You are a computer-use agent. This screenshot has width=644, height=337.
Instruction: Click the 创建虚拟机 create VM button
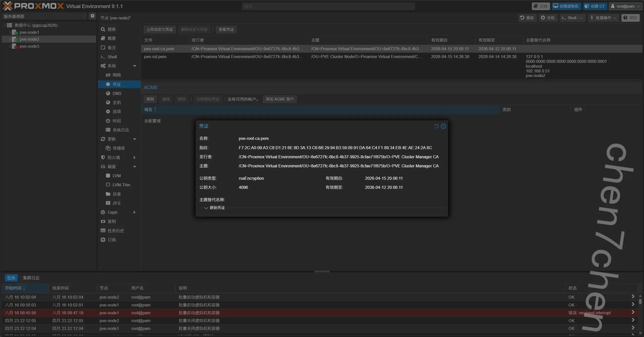(566, 6)
